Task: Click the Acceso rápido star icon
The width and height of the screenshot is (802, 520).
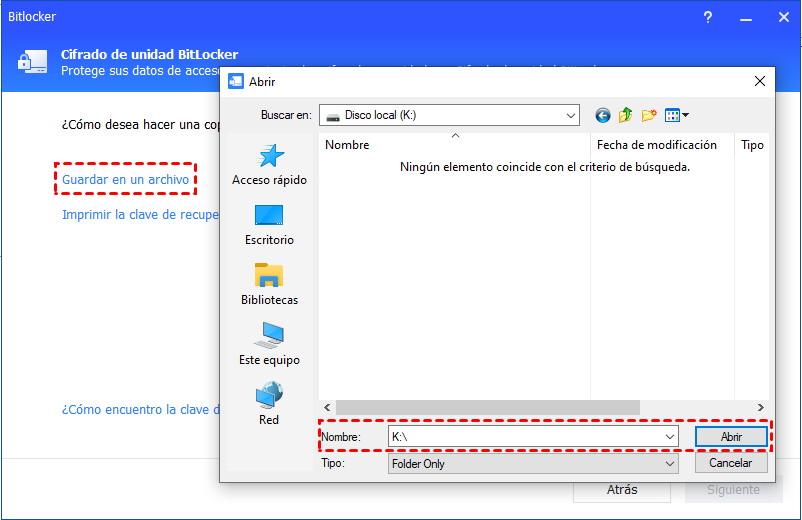Action: pyautogui.click(x=269, y=156)
